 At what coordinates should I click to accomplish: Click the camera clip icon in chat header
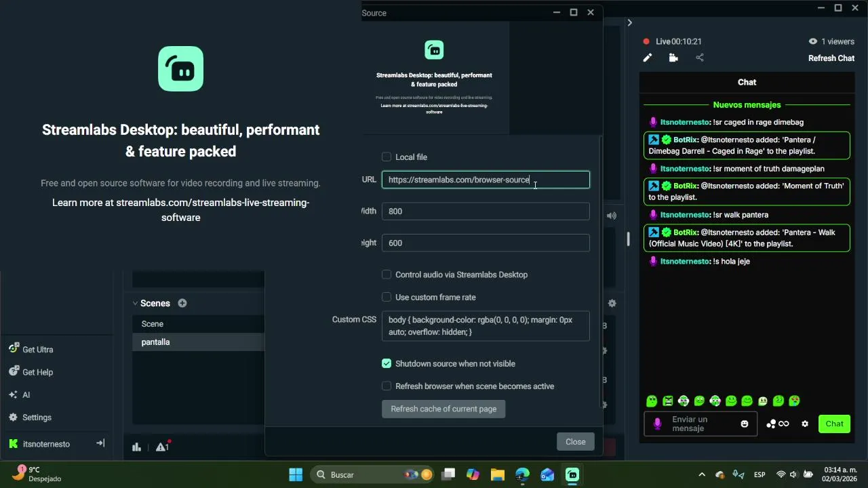coord(673,58)
